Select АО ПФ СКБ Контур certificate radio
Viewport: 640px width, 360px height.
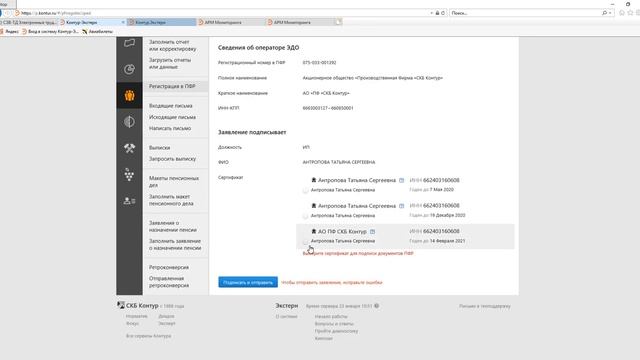click(x=305, y=242)
